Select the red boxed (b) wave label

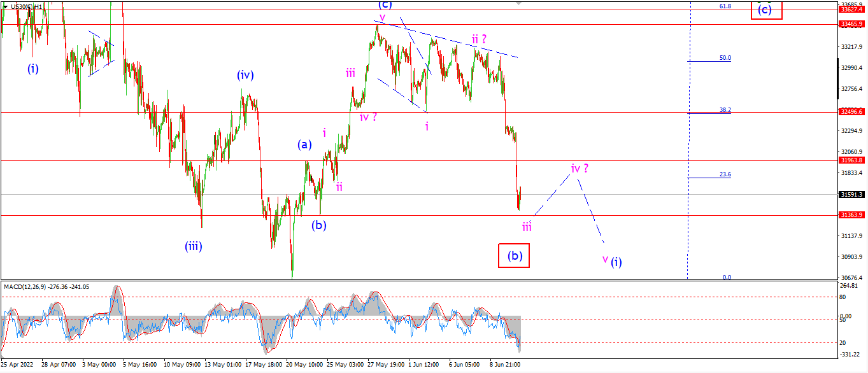515,255
